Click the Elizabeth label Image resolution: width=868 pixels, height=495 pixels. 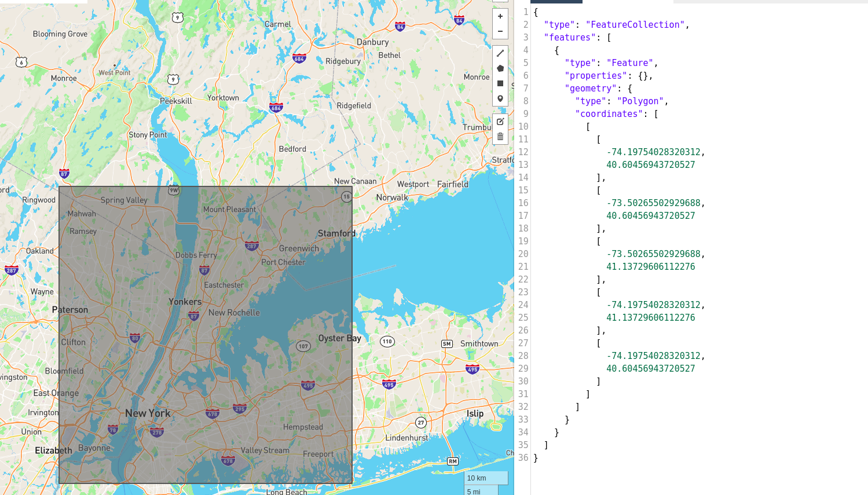(x=53, y=450)
